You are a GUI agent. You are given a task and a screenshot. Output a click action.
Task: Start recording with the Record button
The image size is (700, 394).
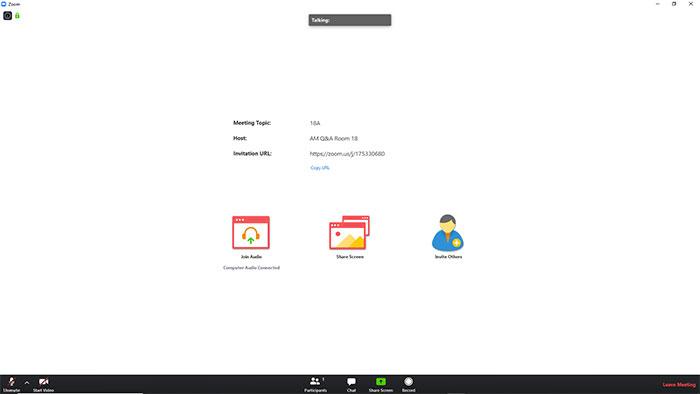click(x=408, y=384)
